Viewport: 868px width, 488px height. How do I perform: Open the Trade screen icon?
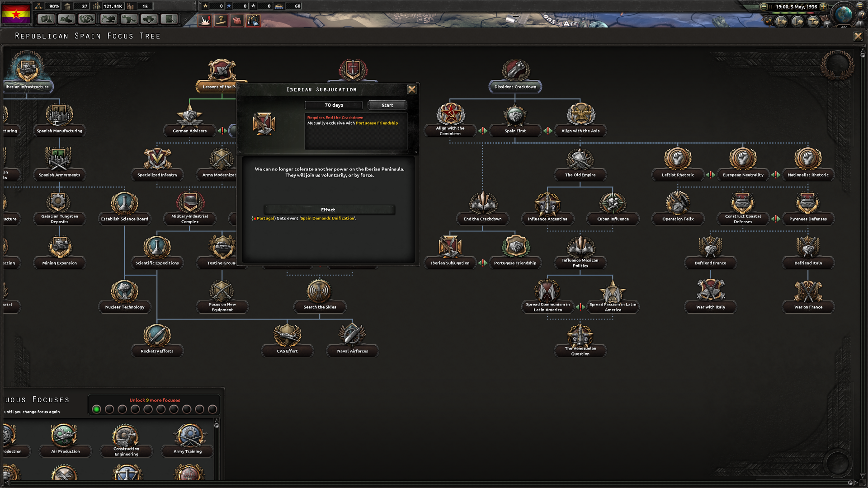(87, 19)
